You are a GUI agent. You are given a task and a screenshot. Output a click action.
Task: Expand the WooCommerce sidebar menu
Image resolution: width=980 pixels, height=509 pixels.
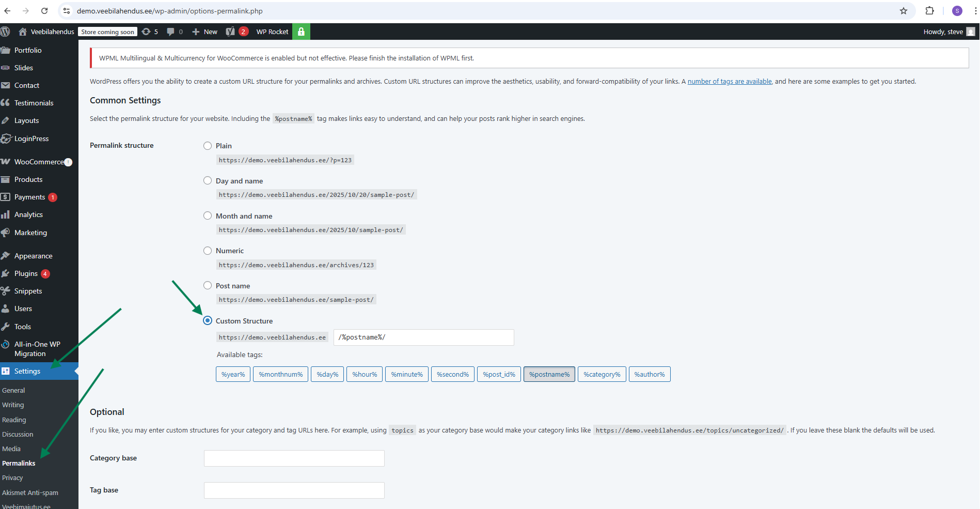(x=39, y=162)
